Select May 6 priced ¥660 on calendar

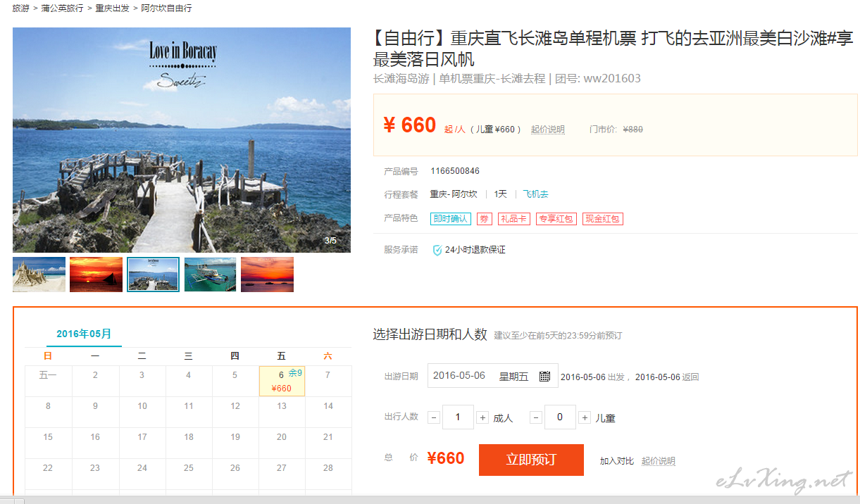282,381
